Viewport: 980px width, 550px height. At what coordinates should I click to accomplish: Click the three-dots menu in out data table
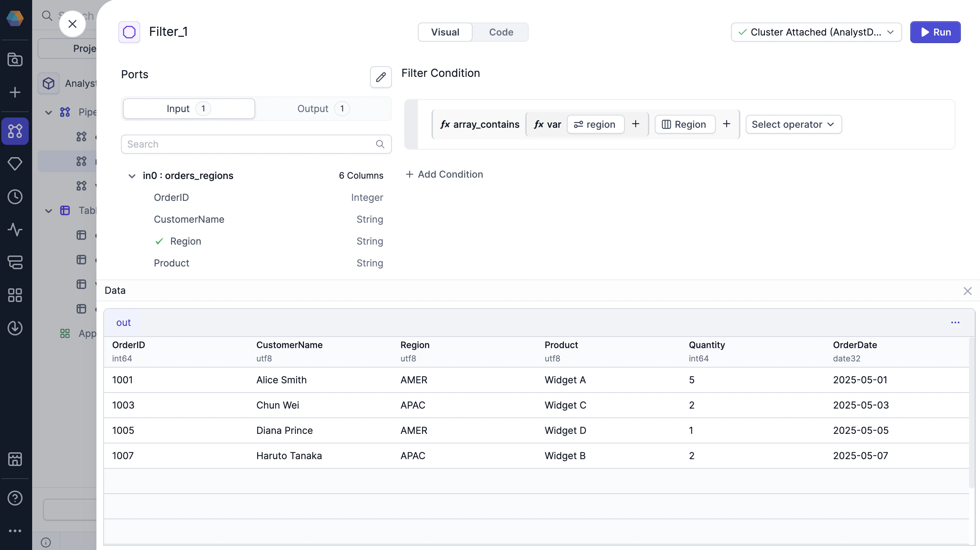(x=955, y=322)
